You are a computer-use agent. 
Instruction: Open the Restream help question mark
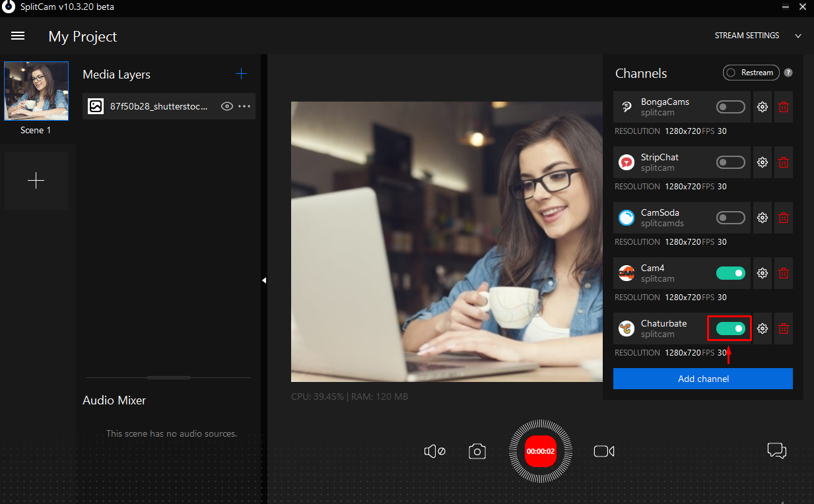pos(788,73)
